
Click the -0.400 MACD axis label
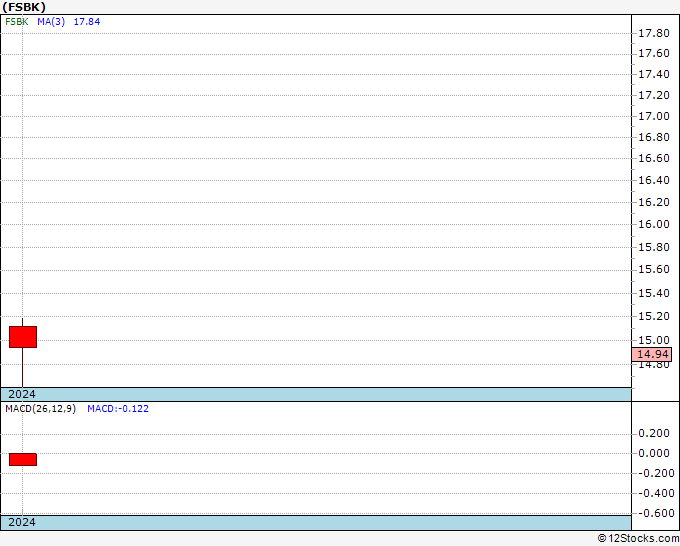pyautogui.click(x=656, y=494)
